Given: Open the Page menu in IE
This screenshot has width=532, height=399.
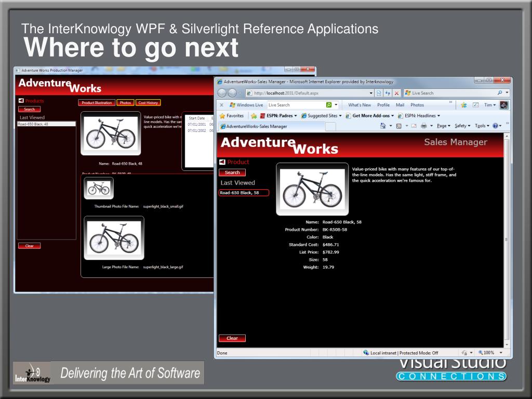Looking at the screenshot, I should (443, 126).
